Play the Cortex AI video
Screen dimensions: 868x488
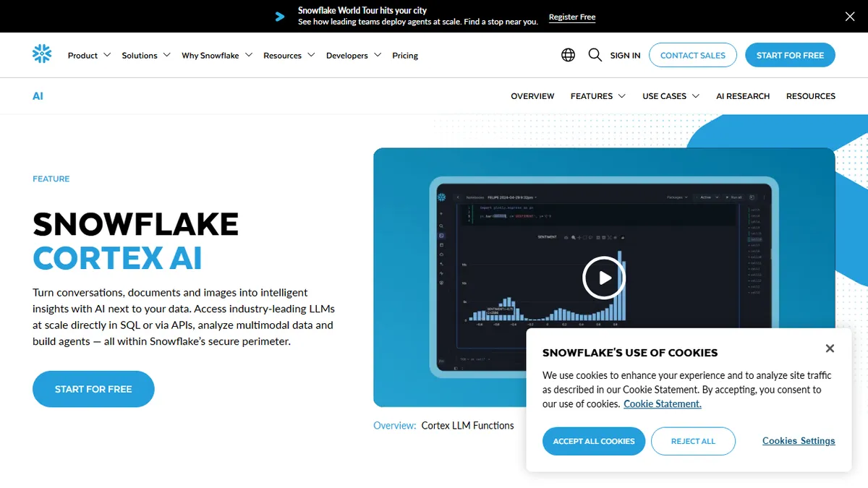604,278
